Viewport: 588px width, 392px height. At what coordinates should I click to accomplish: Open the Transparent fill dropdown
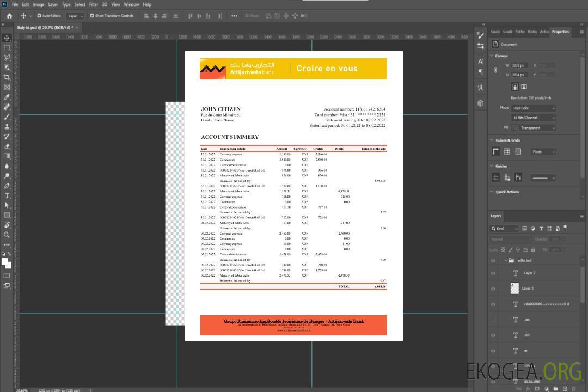pos(537,128)
